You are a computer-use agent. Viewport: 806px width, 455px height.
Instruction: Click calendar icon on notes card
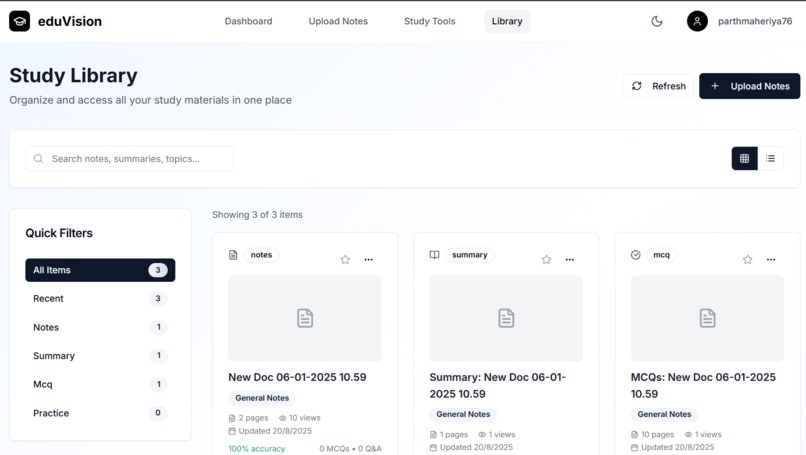(x=232, y=431)
